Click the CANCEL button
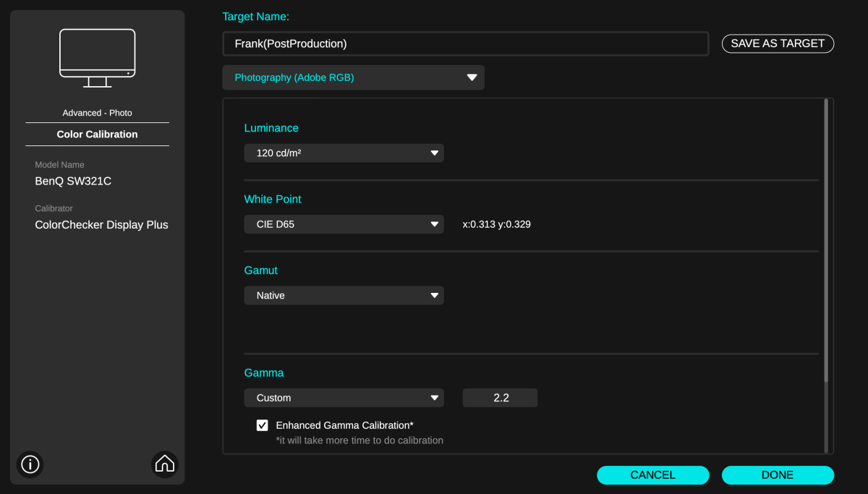868x494 pixels. click(652, 475)
